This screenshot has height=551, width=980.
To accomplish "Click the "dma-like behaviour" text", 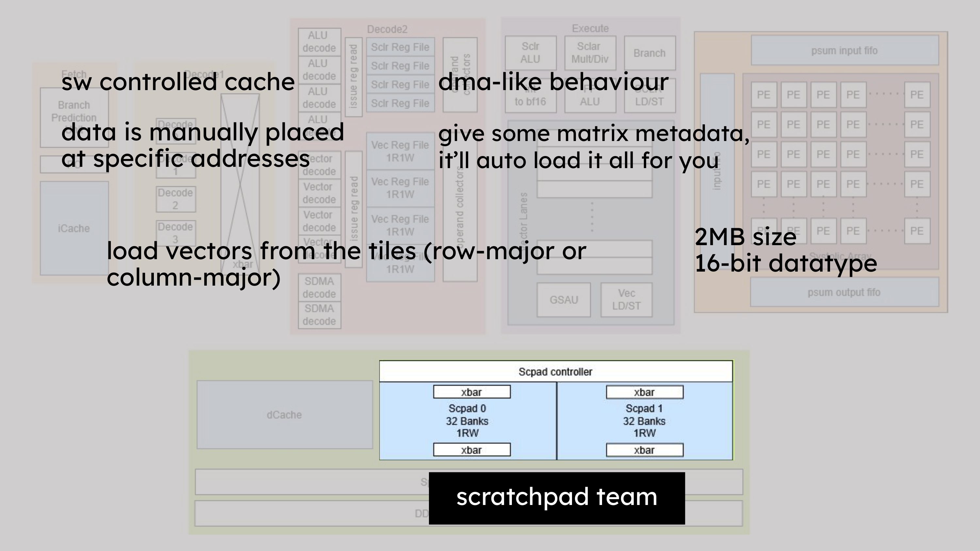I will [x=553, y=82].
